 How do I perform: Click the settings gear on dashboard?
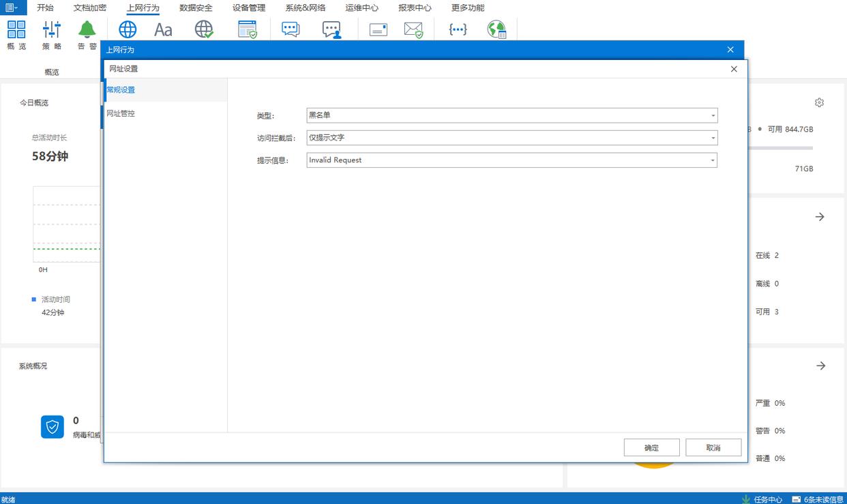pyautogui.click(x=819, y=102)
